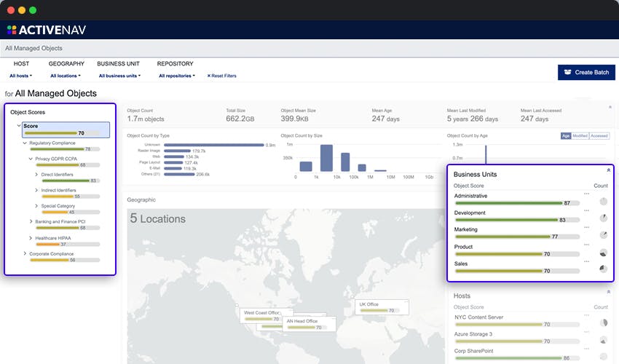Collapse the Business Units panel
Viewport: 619px width, 364px height.
(x=608, y=170)
